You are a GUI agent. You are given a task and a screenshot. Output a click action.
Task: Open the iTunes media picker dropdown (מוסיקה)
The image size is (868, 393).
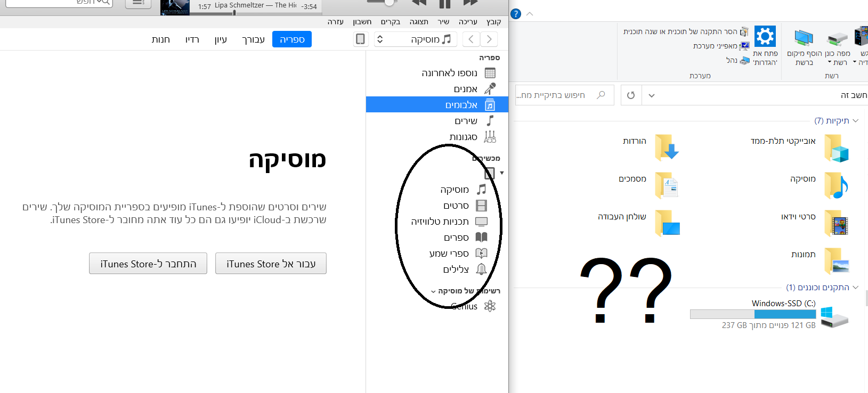(416, 39)
